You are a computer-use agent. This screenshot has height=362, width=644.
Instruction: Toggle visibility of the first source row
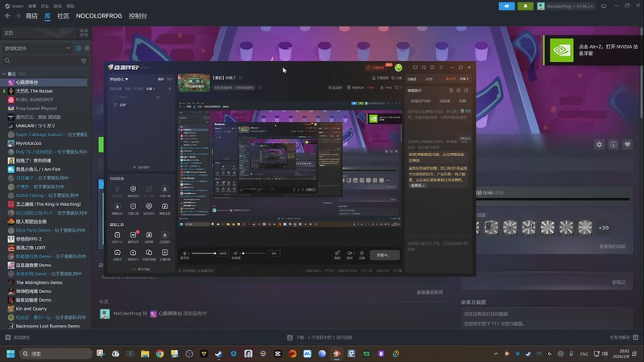pyautogui.click(x=158, y=97)
